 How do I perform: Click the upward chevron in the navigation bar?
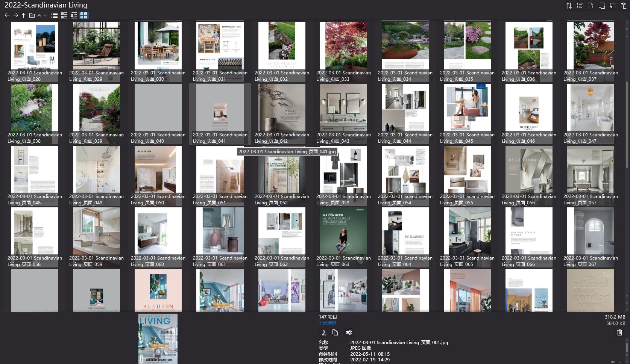(39, 15)
